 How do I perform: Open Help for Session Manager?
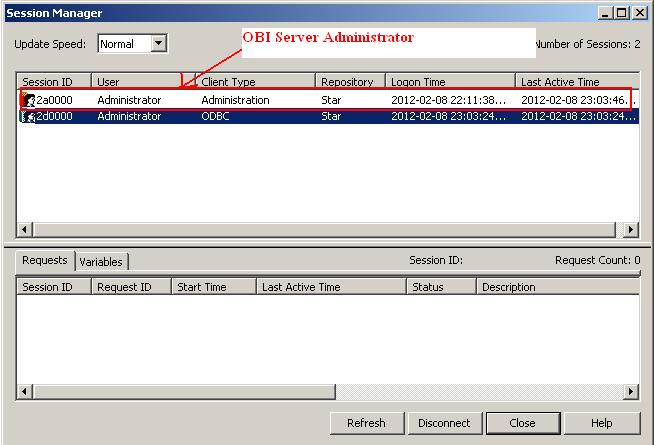pos(601,423)
